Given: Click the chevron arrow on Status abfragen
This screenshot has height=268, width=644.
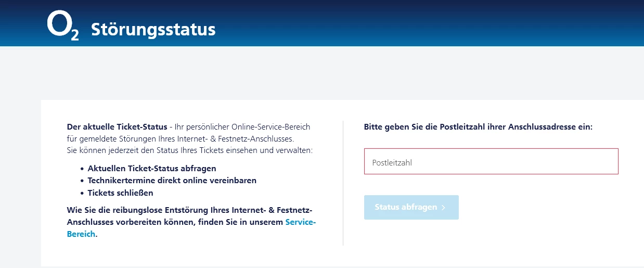Looking at the screenshot, I should [x=443, y=208].
